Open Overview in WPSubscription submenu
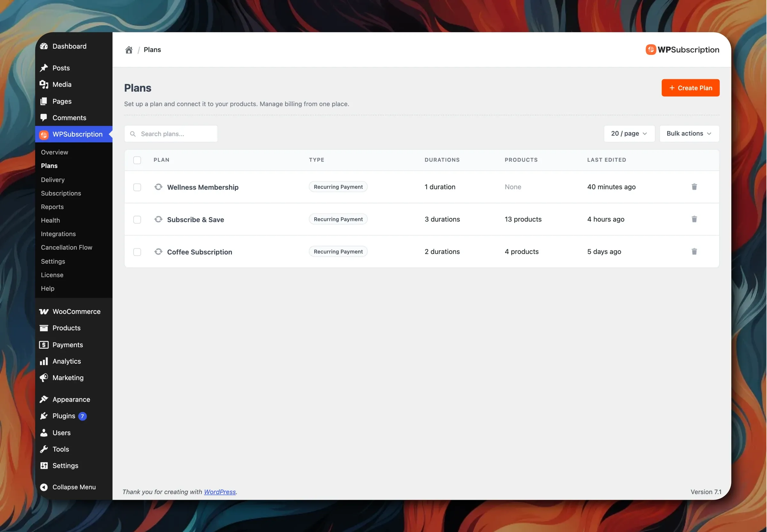The width and height of the screenshot is (767, 532). coord(54,152)
